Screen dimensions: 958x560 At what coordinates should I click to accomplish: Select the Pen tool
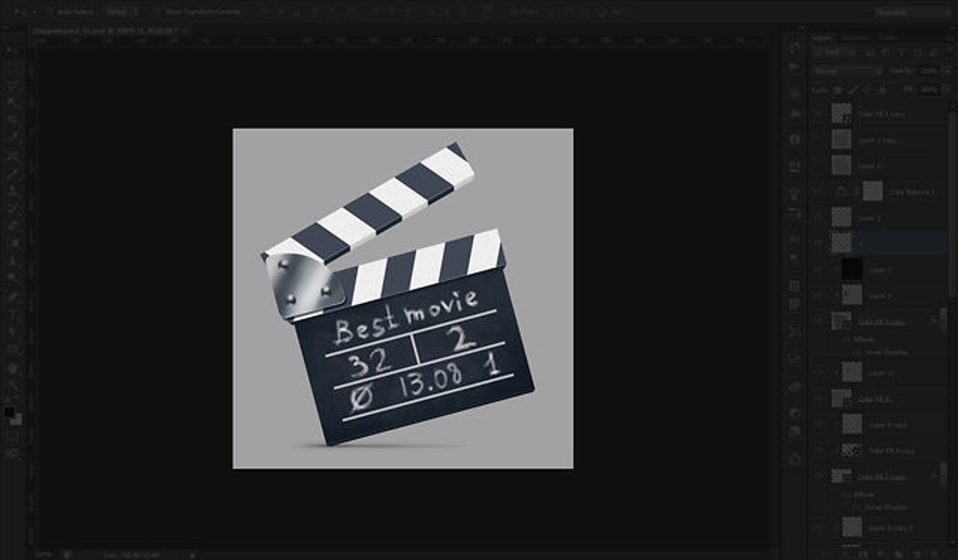click(x=12, y=296)
